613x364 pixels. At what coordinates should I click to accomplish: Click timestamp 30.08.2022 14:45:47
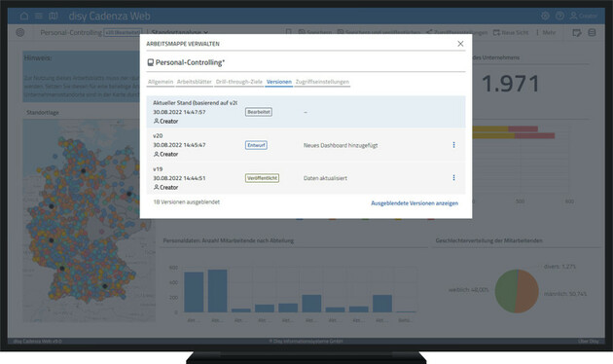[x=179, y=145]
